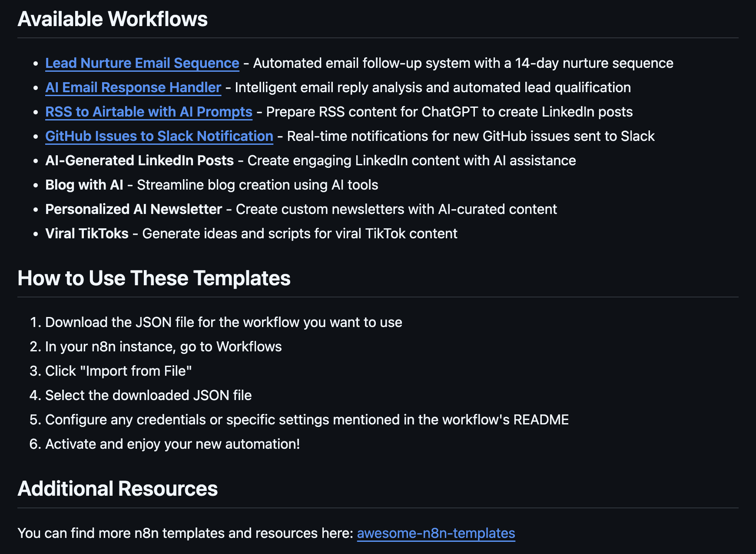The image size is (756, 554).
Task: Open the AI Email Response Handler link
Action: tap(133, 87)
